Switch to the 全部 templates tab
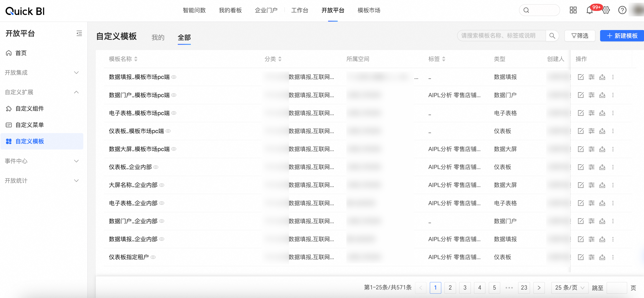Image resolution: width=644 pixels, height=298 pixels. (x=184, y=38)
